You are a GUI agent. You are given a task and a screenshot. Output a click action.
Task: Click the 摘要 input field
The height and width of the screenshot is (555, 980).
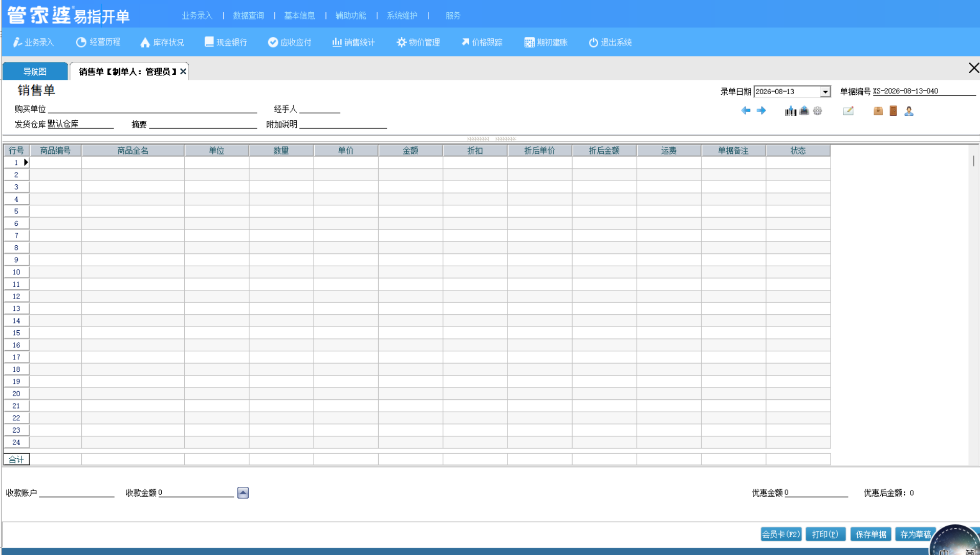point(203,124)
